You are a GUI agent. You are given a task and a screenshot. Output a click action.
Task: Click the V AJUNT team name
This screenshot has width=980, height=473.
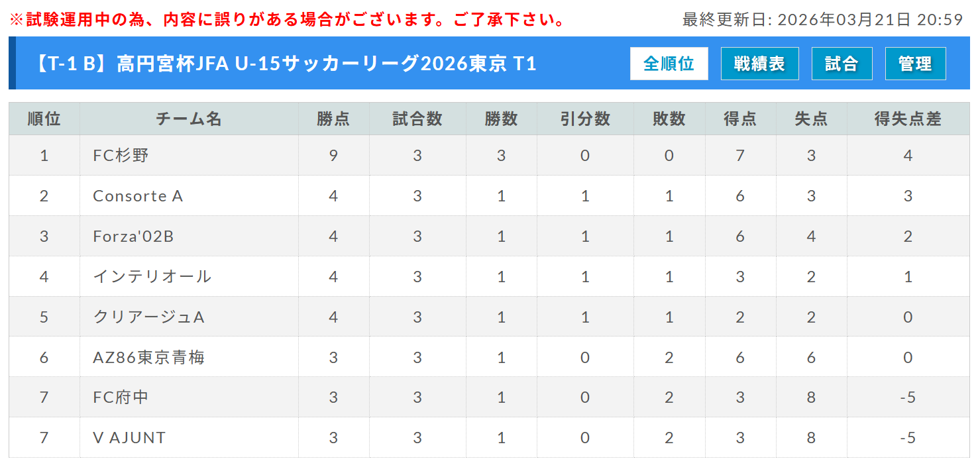tap(129, 438)
